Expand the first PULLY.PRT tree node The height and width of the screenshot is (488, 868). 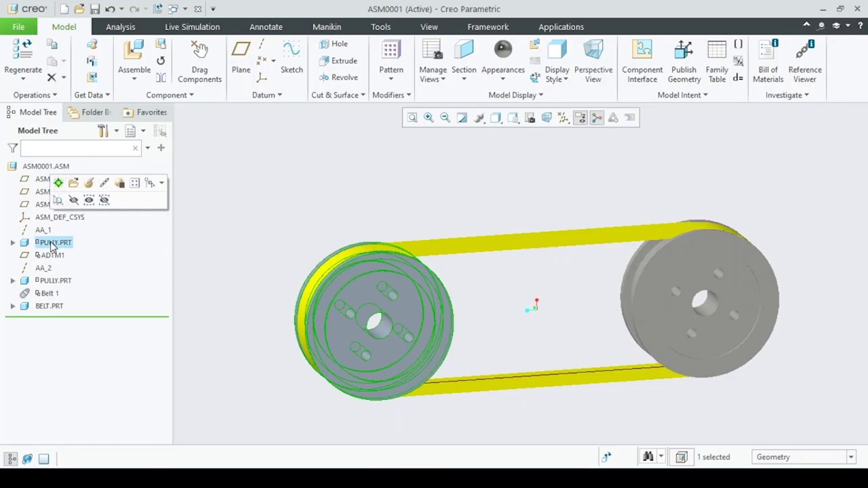point(13,243)
